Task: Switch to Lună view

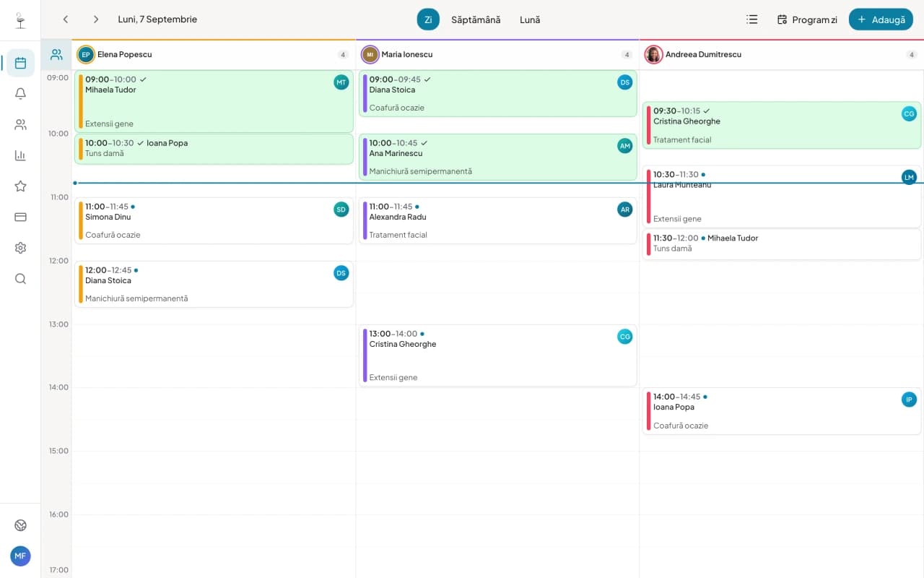Action: click(x=530, y=20)
